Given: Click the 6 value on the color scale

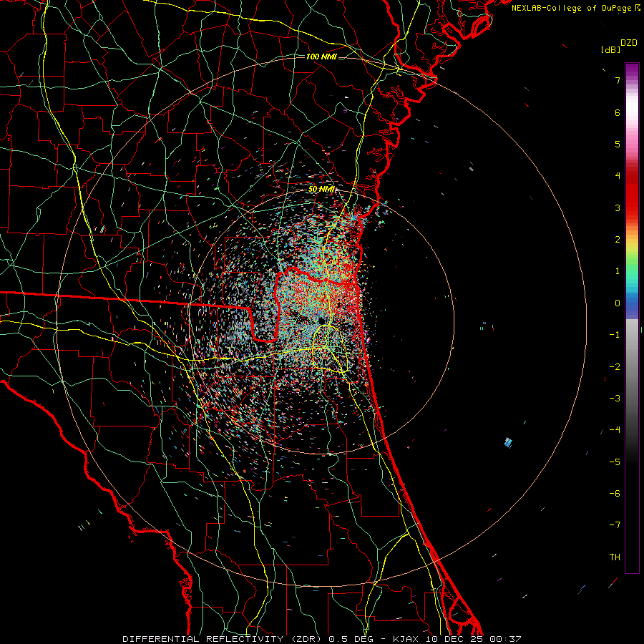Looking at the screenshot, I should 618,112.
